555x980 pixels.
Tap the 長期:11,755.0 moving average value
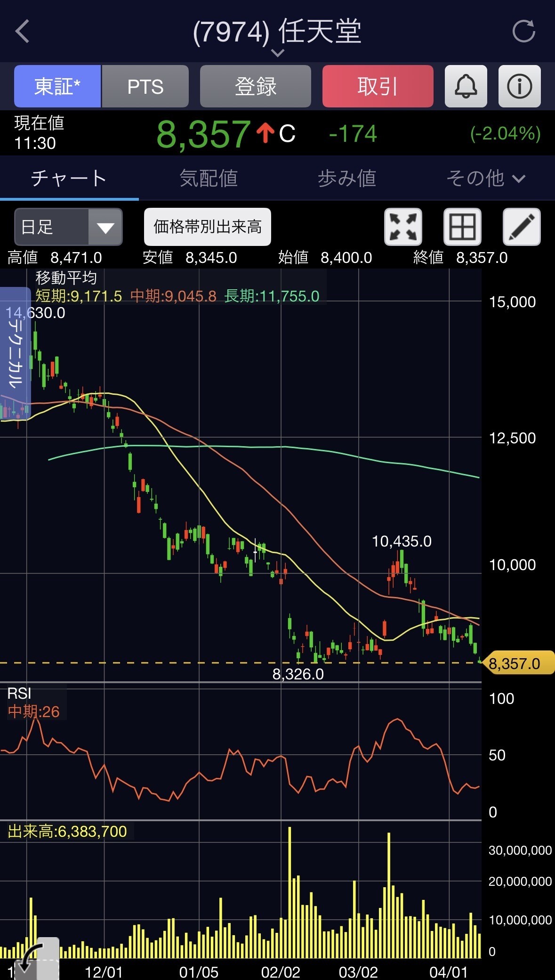272,296
